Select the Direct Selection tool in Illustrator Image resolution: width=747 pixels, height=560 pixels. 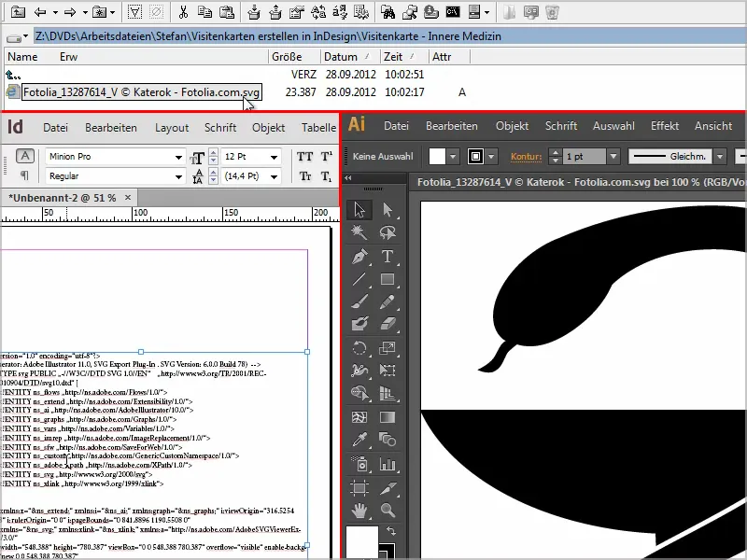point(388,209)
